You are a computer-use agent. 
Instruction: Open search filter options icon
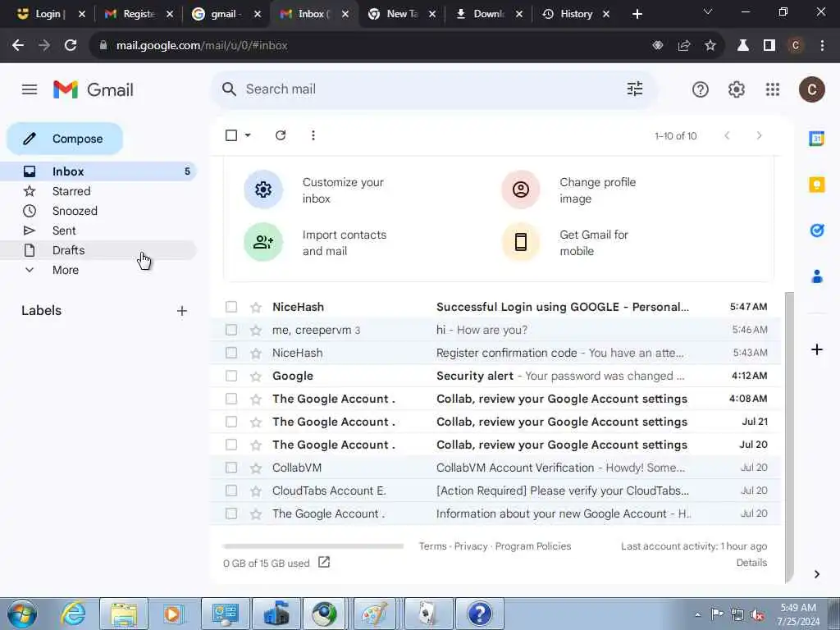tap(635, 89)
